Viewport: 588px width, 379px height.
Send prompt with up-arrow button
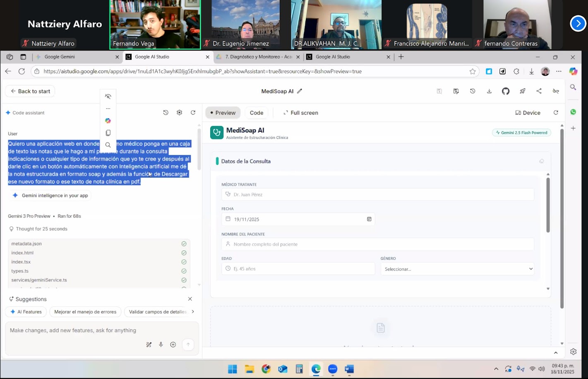tap(188, 345)
